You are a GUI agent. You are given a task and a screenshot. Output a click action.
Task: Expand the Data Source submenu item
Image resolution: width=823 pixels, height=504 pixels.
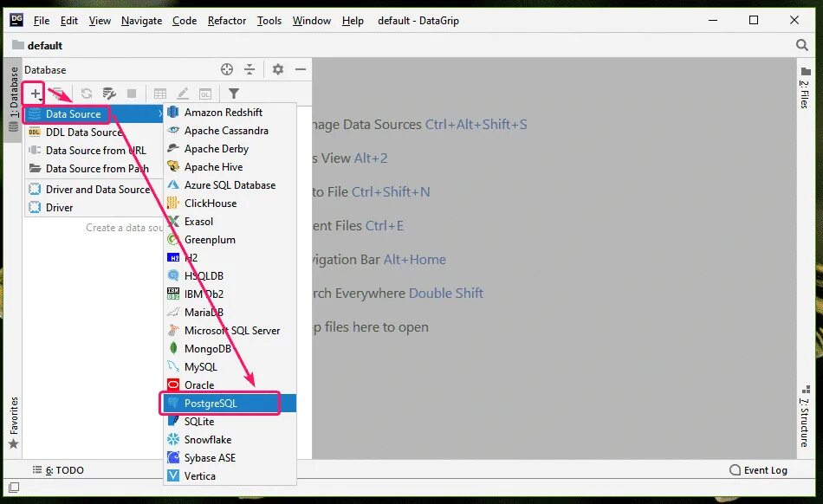tap(94, 113)
